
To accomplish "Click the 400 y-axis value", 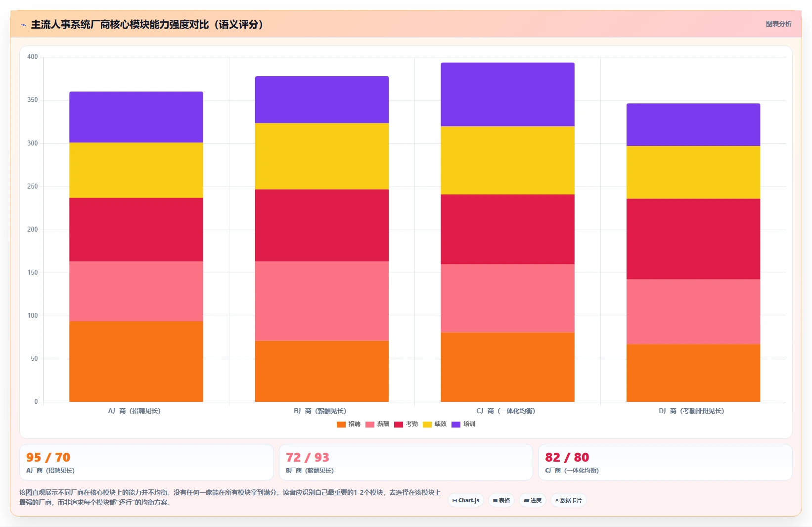I will point(33,57).
